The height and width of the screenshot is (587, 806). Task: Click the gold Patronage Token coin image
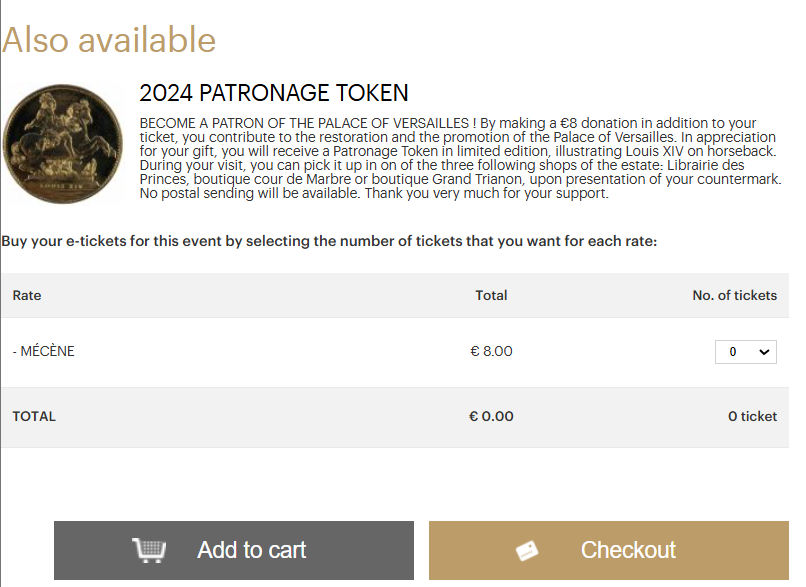point(64,143)
